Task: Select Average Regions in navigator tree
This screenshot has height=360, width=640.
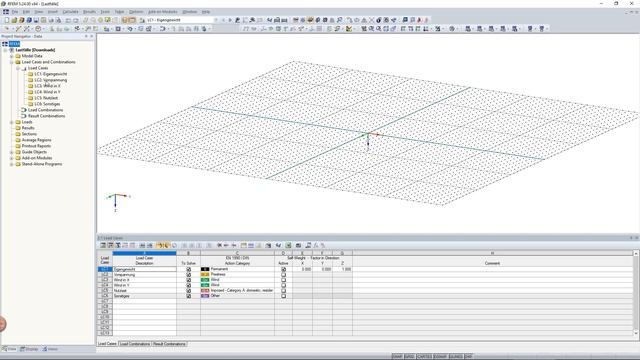Action: [x=36, y=140]
